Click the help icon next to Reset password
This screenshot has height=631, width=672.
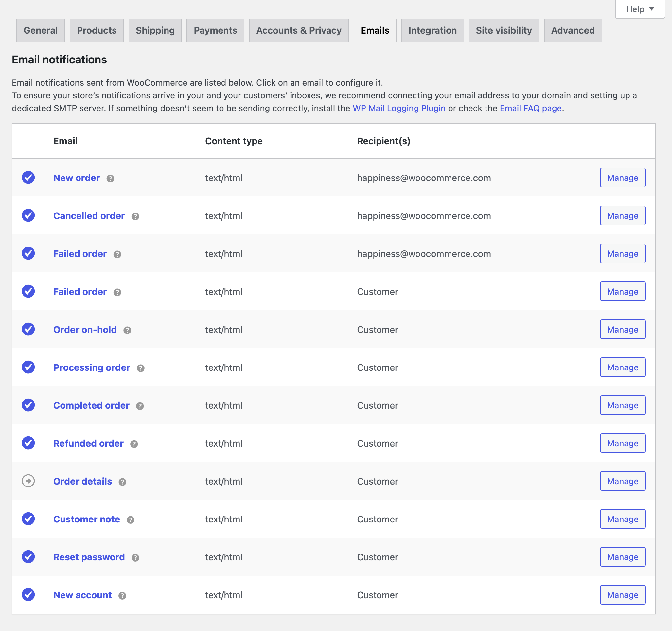[x=135, y=558]
